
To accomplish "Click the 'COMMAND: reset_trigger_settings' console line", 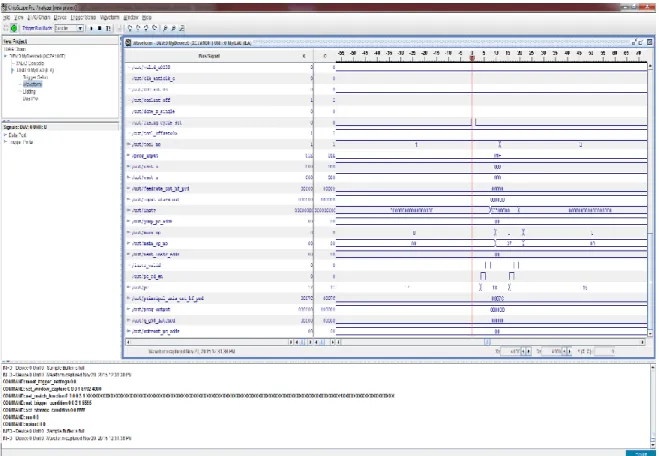I will (x=40, y=382).
